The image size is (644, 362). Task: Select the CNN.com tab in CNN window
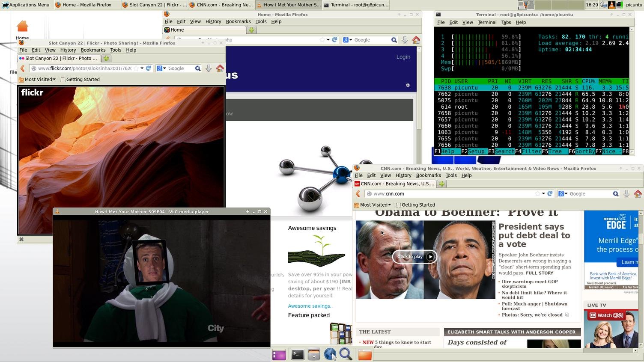[x=394, y=184]
